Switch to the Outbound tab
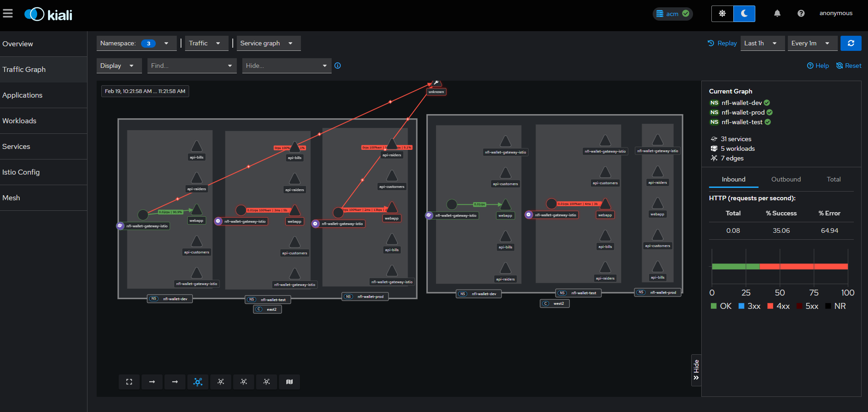 pos(786,179)
